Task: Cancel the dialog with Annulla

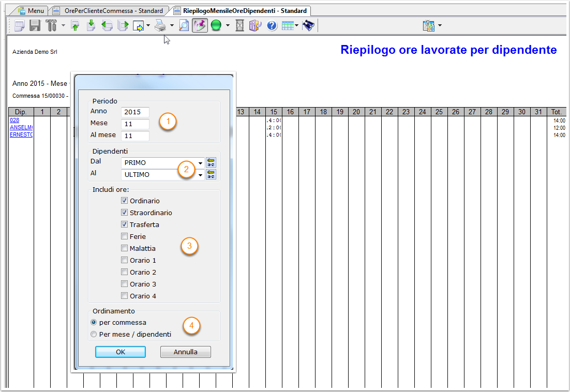Action: point(185,352)
